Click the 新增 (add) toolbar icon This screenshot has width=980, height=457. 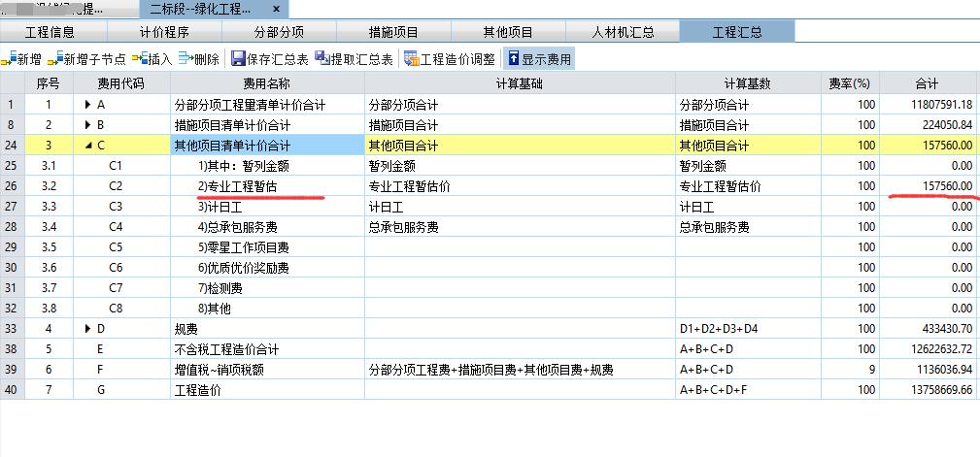(x=9, y=59)
